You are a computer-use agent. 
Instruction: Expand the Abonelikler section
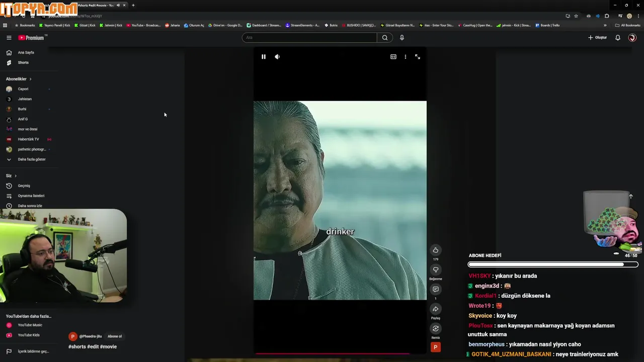pos(19,79)
